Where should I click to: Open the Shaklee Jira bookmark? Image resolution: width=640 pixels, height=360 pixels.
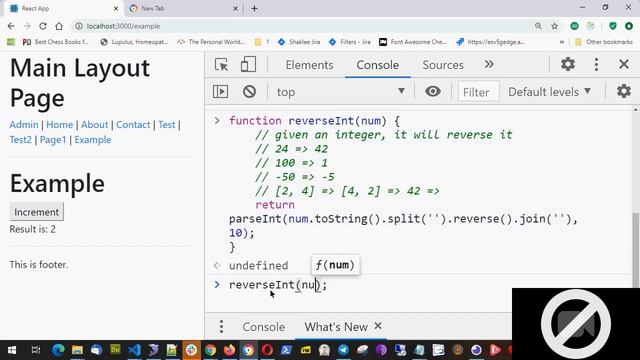point(299,42)
